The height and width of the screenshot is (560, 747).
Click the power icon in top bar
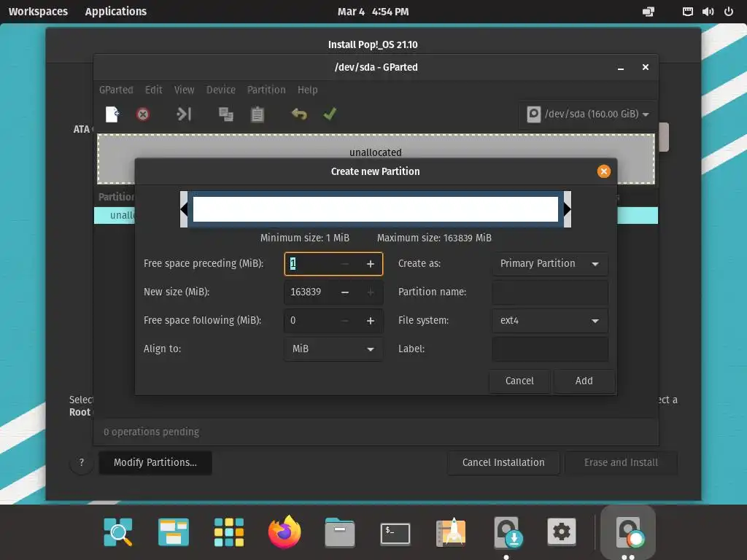(729, 12)
